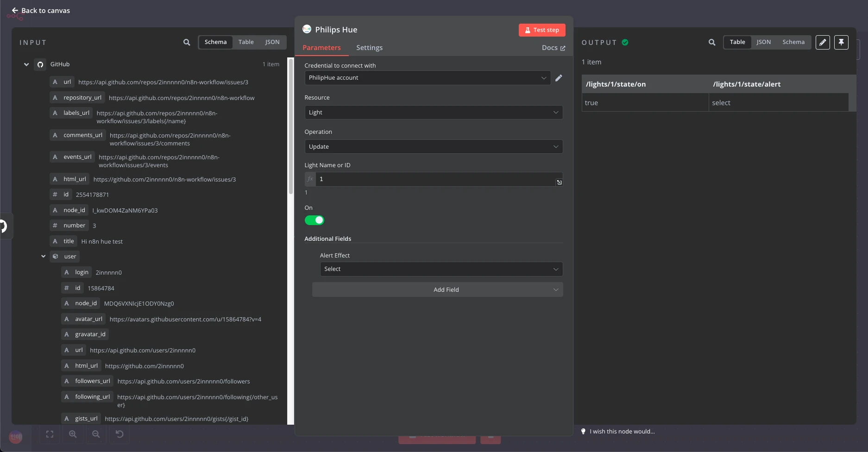Pin the output data
868x452 pixels.
(841, 42)
